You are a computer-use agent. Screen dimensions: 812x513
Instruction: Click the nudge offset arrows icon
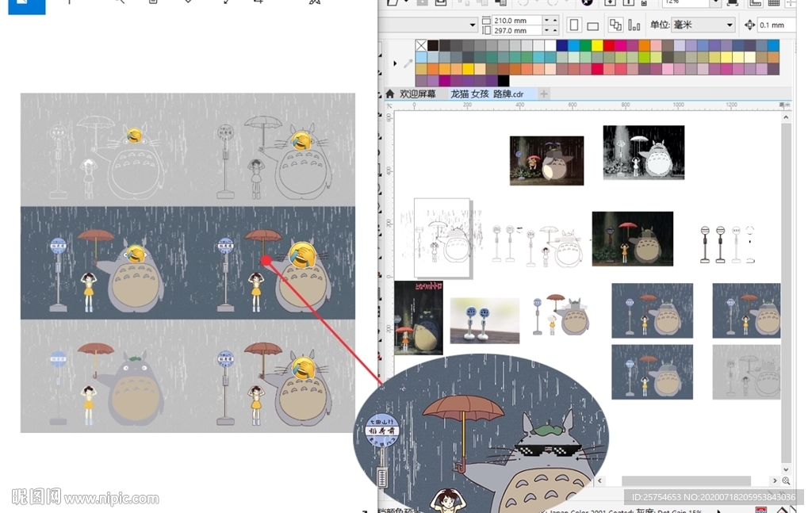pos(749,25)
